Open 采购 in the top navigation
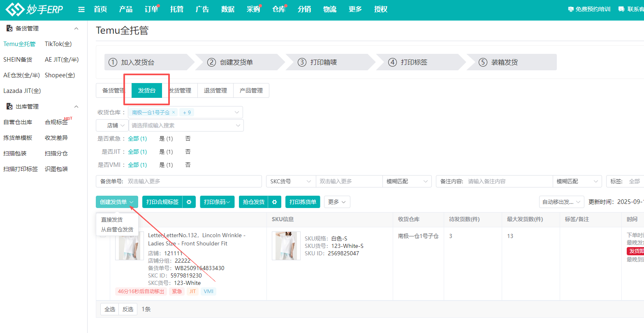 253,9
